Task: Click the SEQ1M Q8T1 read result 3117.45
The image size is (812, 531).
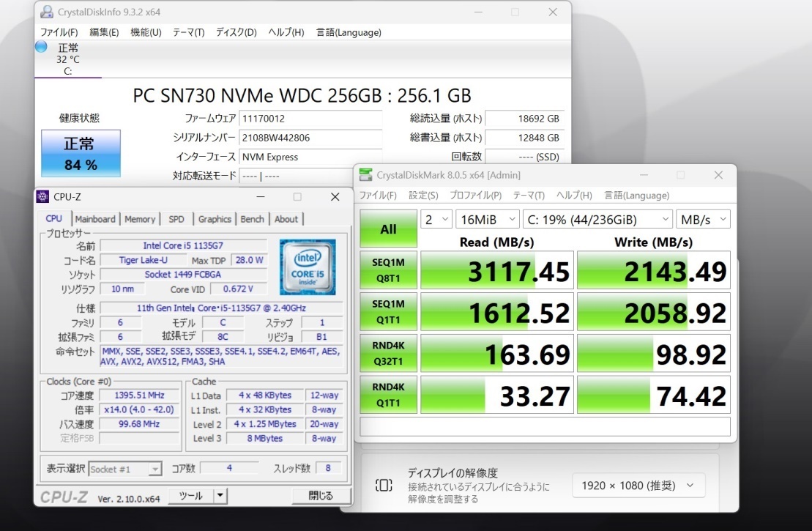Action: [x=497, y=270]
